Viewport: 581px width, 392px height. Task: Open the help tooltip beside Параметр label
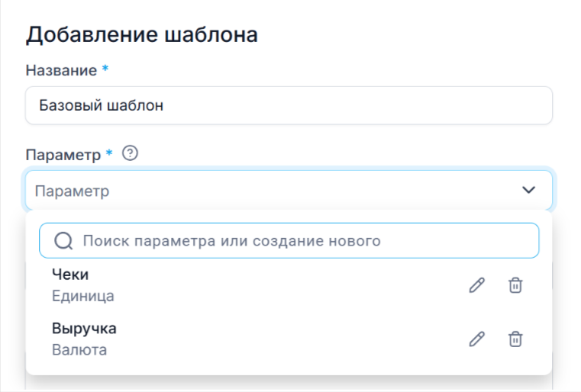click(x=130, y=154)
